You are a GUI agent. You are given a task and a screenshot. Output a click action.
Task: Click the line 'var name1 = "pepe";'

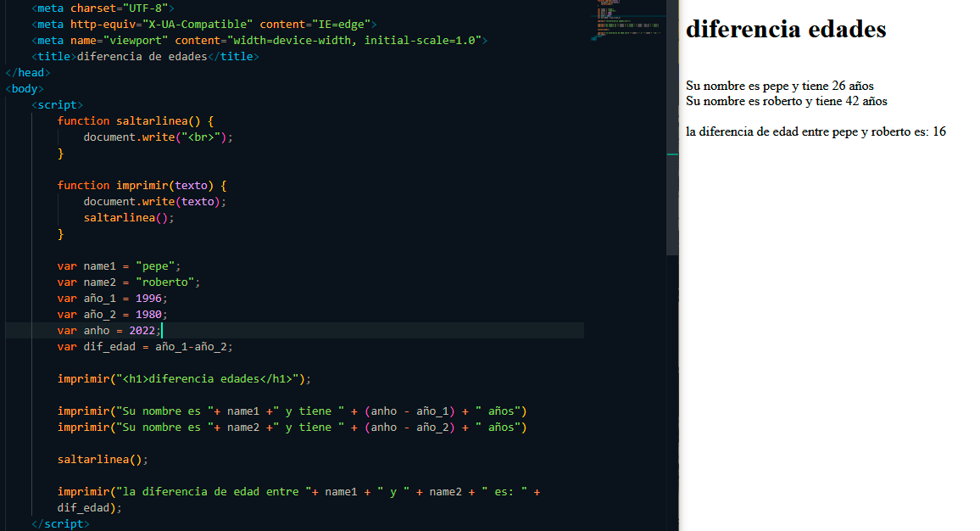(119, 265)
